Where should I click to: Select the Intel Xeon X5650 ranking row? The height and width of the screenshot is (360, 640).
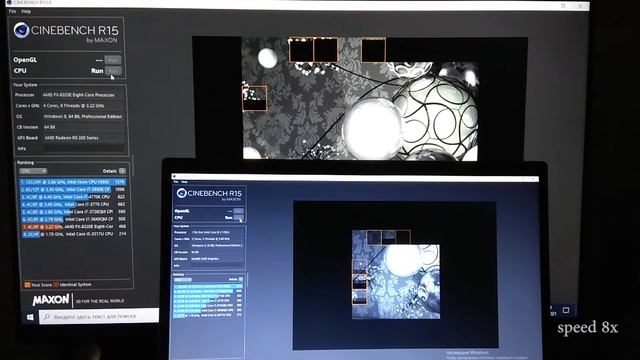(73, 182)
